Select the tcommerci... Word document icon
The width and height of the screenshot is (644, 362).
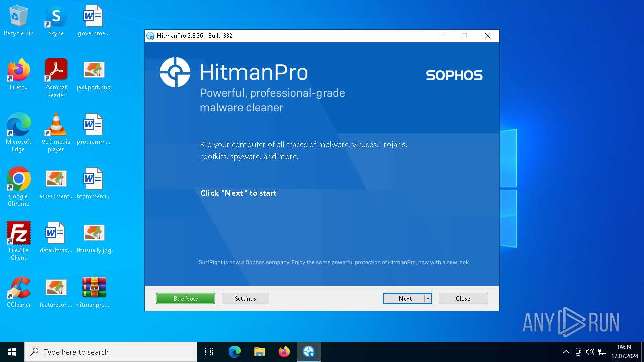[94, 184]
